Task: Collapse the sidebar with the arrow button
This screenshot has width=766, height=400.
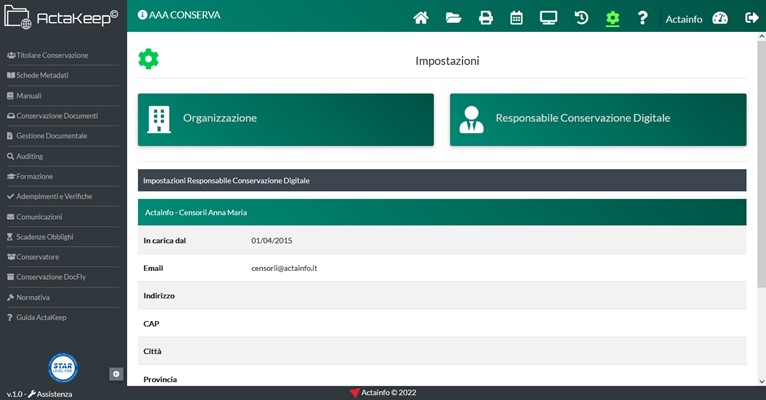Action: [116, 374]
